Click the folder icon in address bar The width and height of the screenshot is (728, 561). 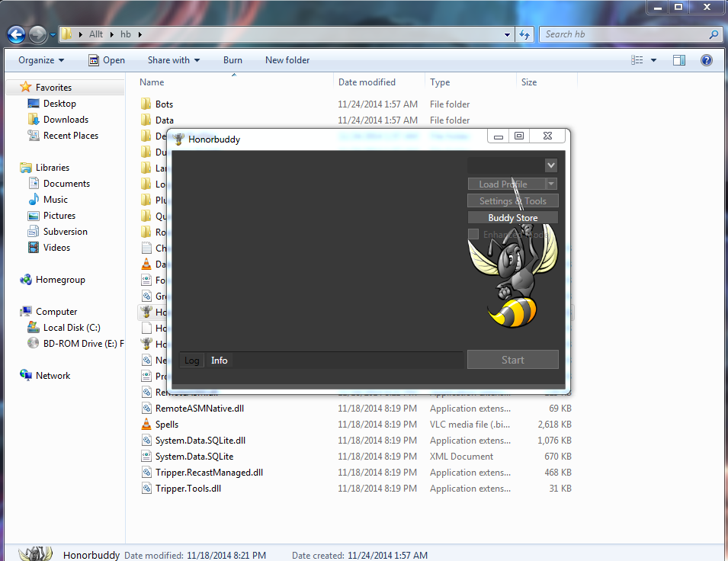click(x=67, y=34)
